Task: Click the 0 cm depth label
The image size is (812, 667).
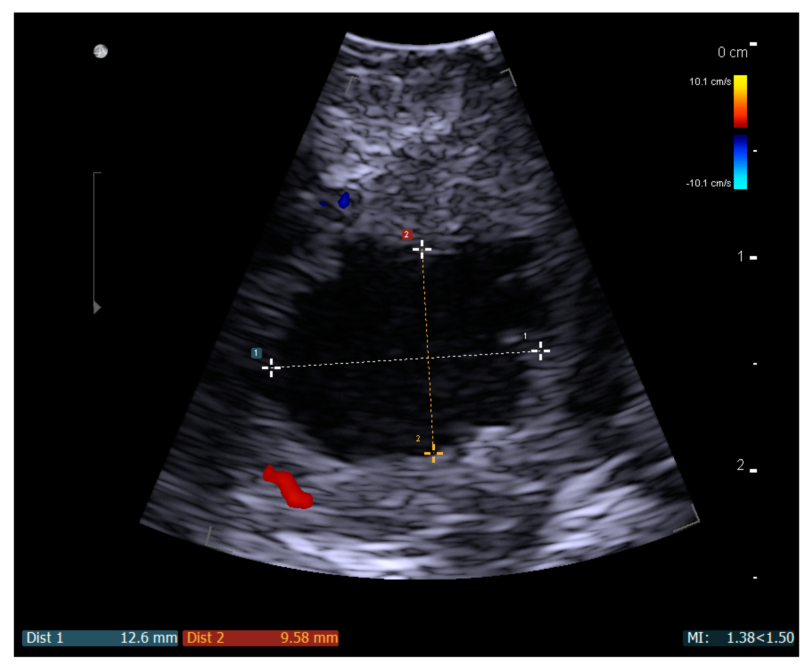Action: click(x=733, y=52)
